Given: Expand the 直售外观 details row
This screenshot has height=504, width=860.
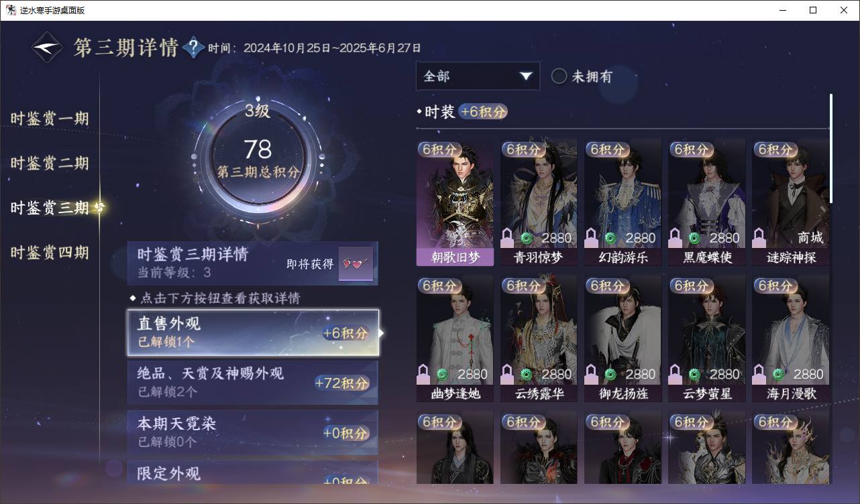Looking at the screenshot, I should click(253, 332).
